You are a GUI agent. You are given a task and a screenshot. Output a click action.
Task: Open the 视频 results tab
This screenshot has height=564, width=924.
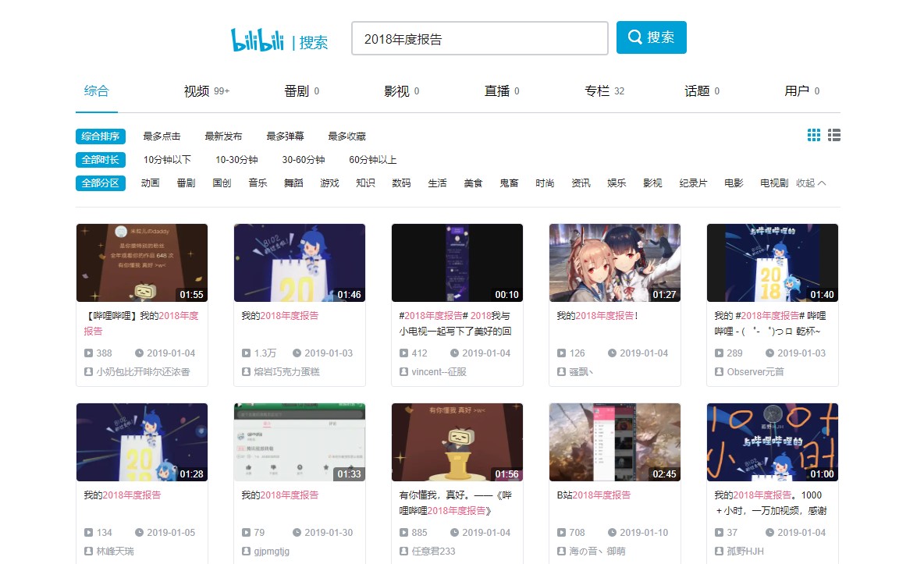[x=197, y=91]
